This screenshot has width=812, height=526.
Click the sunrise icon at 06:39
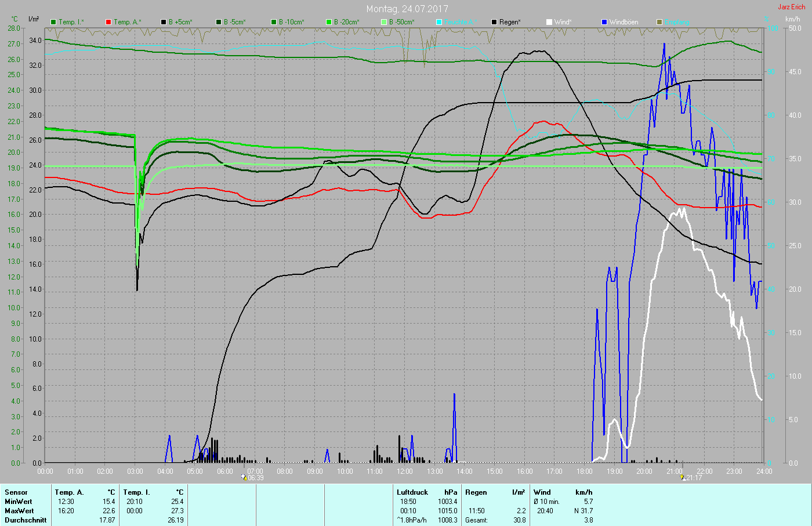click(x=244, y=477)
